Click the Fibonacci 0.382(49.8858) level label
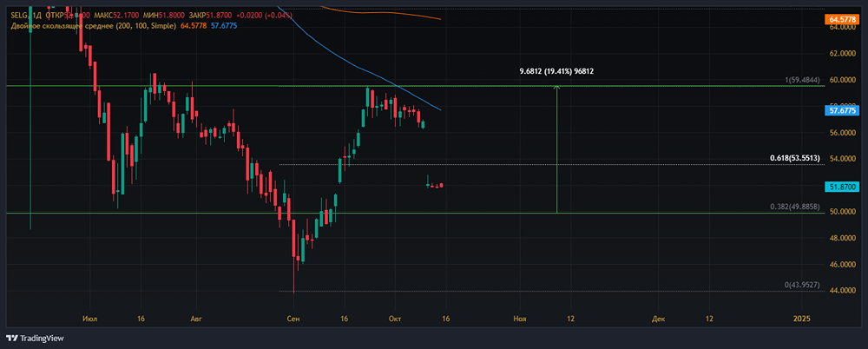This screenshot has height=349, width=868. [795, 207]
